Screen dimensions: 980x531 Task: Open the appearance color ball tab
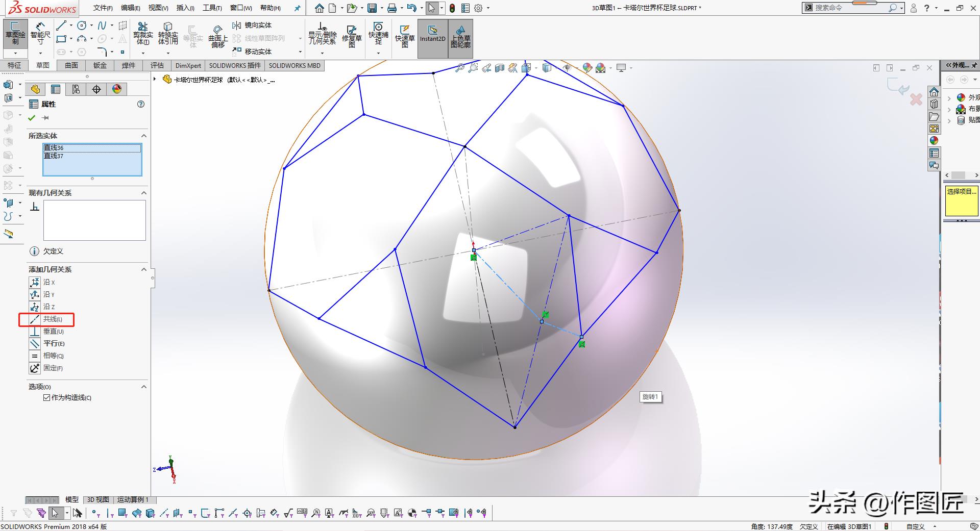117,89
